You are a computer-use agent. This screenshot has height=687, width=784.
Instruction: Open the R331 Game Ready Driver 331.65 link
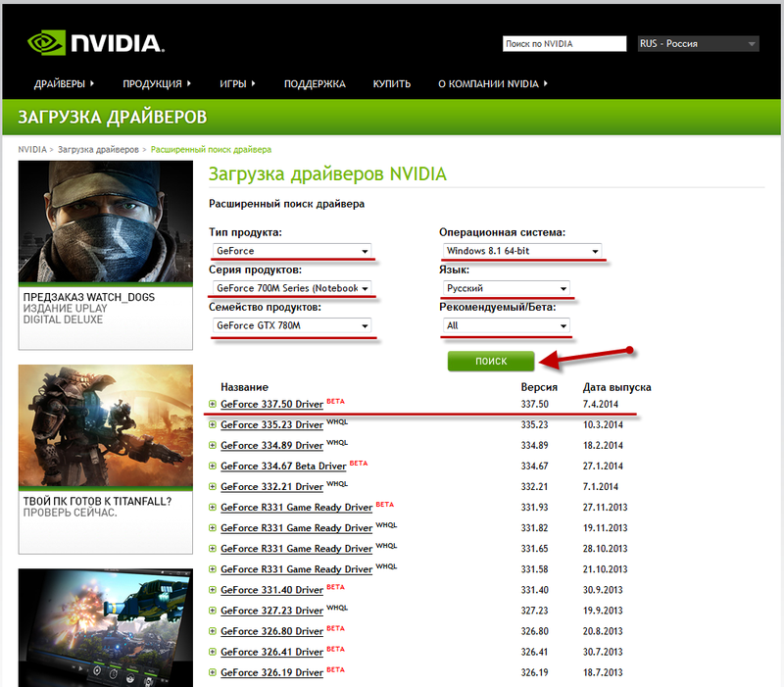coord(296,549)
